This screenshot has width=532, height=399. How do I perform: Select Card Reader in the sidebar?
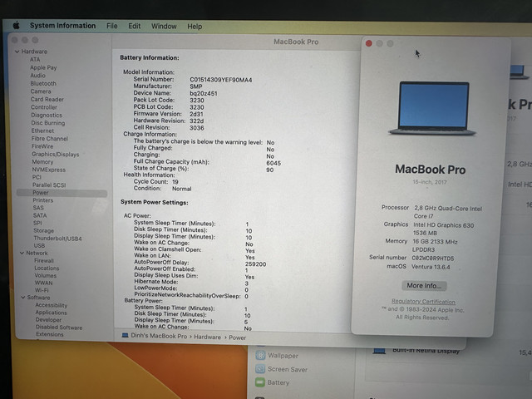click(x=47, y=99)
